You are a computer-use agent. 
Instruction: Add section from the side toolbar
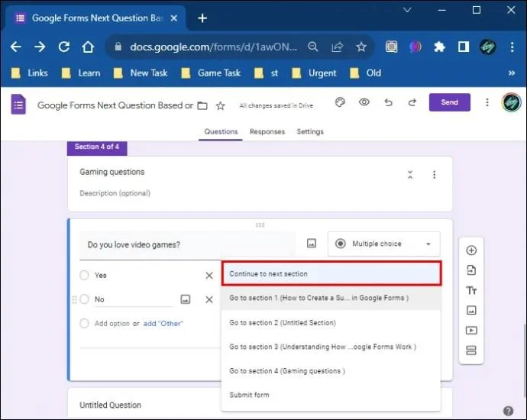[471, 351]
